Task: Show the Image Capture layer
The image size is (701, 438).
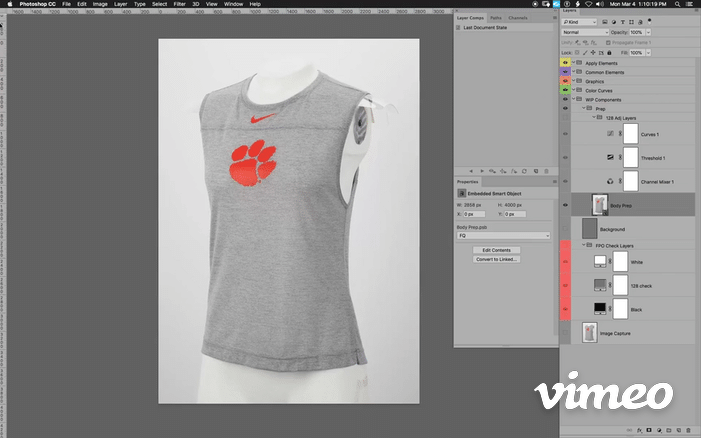Action: tap(565, 333)
